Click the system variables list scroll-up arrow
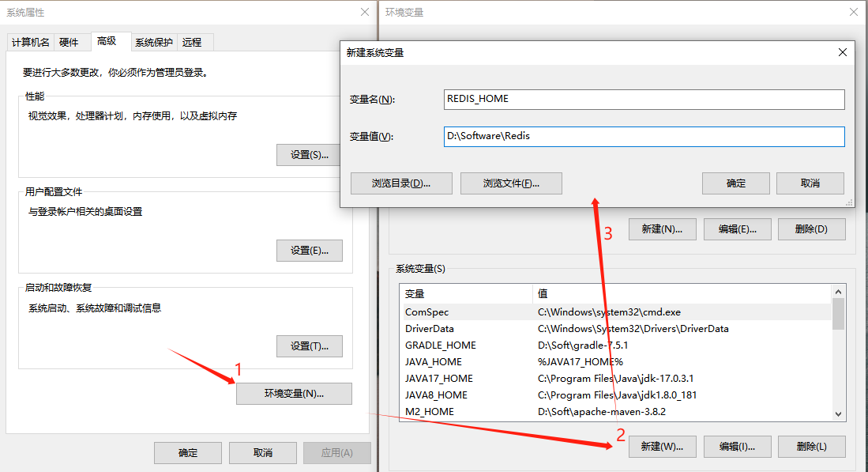 click(838, 292)
